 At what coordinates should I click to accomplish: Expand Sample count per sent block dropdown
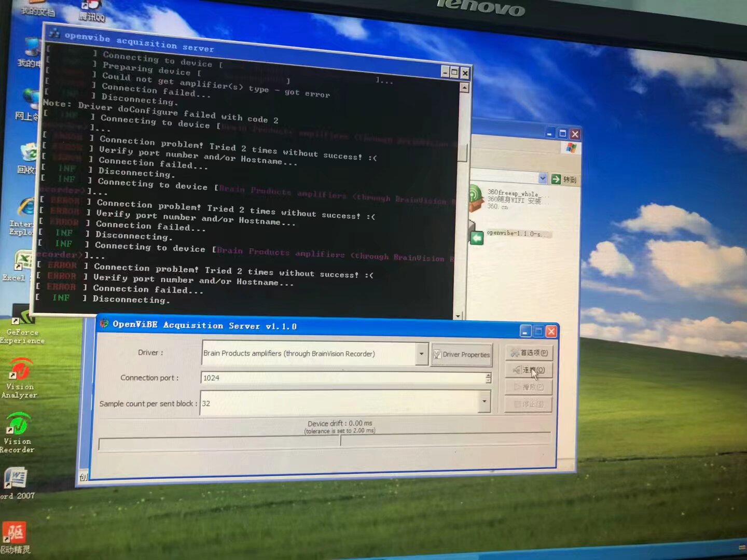pos(484,401)
